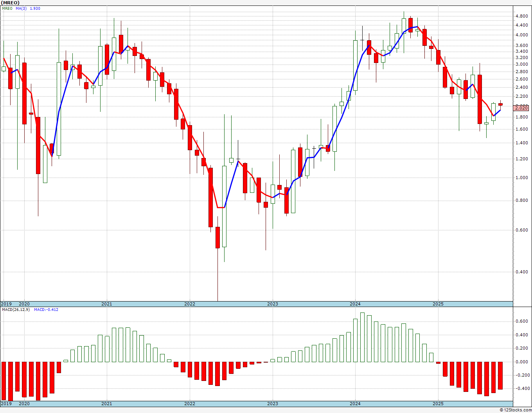This screenshot has height=413, width=532.
Task: Select 2023 on the MACD panel time axis
Action: click(273, 404)
